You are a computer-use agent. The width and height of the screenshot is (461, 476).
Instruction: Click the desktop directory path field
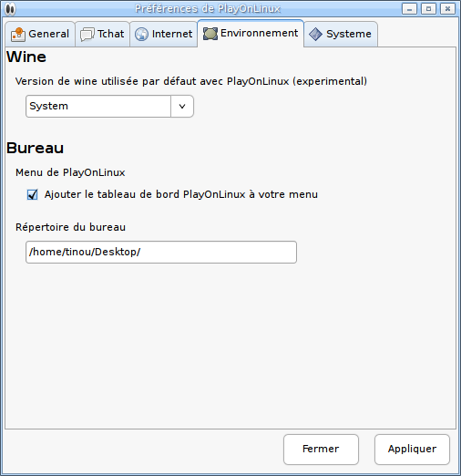pos(161,252)
